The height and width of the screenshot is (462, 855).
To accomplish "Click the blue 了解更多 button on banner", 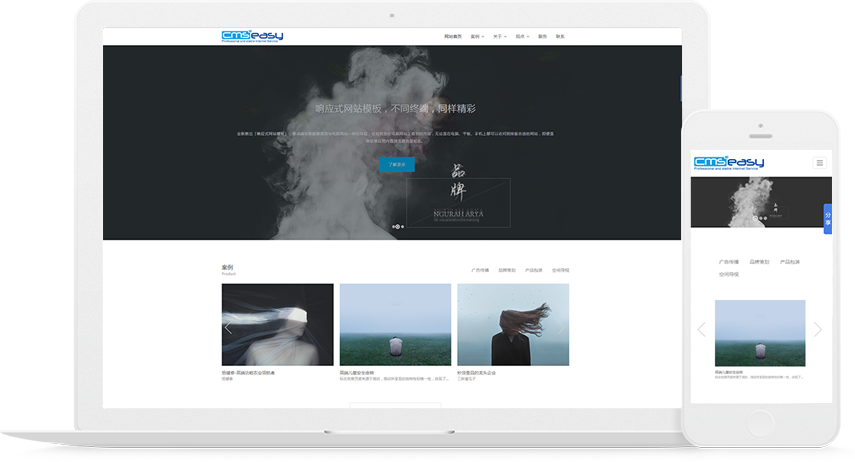I will (397, 164).
